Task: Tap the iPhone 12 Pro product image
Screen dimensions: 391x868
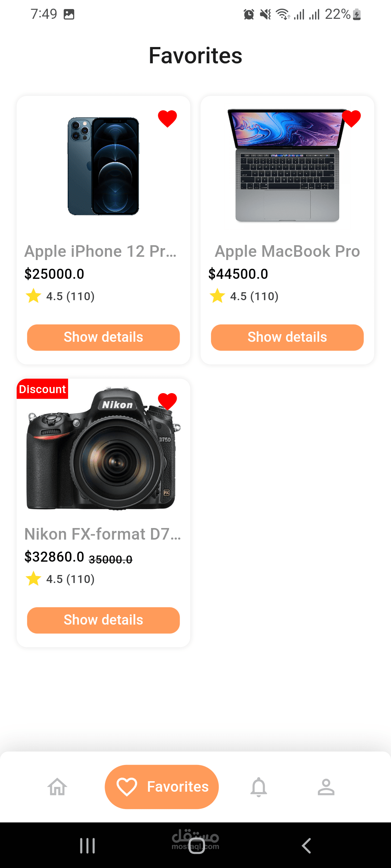Action: pos(104,166)
